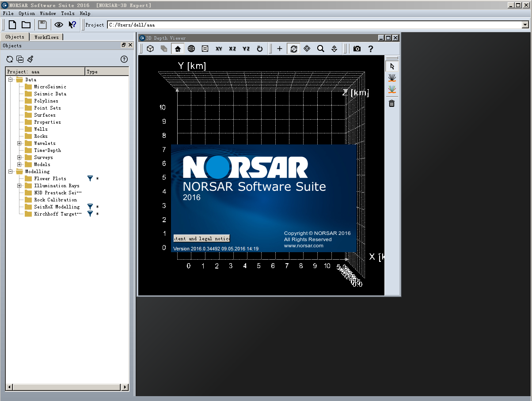Open the Window menu
This screenshot has width=532, height=401.
(x=48, y=13)
